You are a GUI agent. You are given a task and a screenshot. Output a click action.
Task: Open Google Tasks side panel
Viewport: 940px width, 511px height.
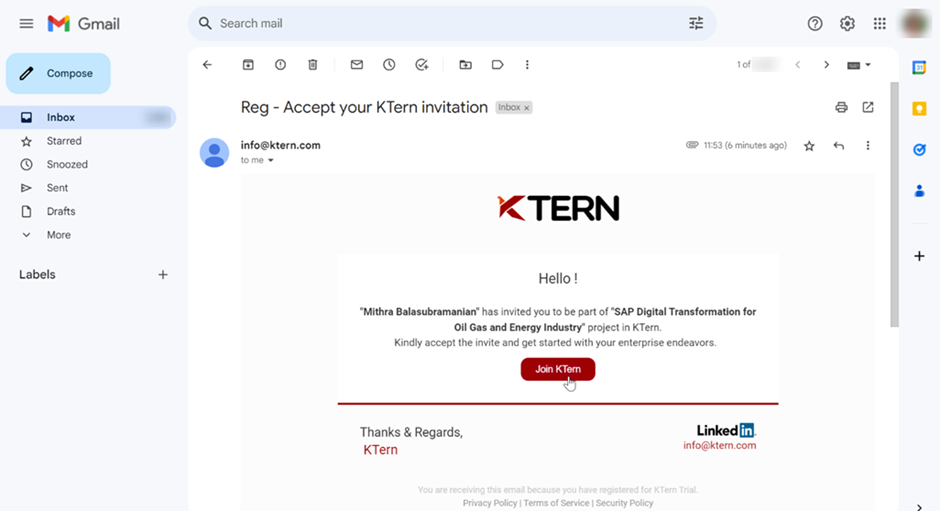919,150
